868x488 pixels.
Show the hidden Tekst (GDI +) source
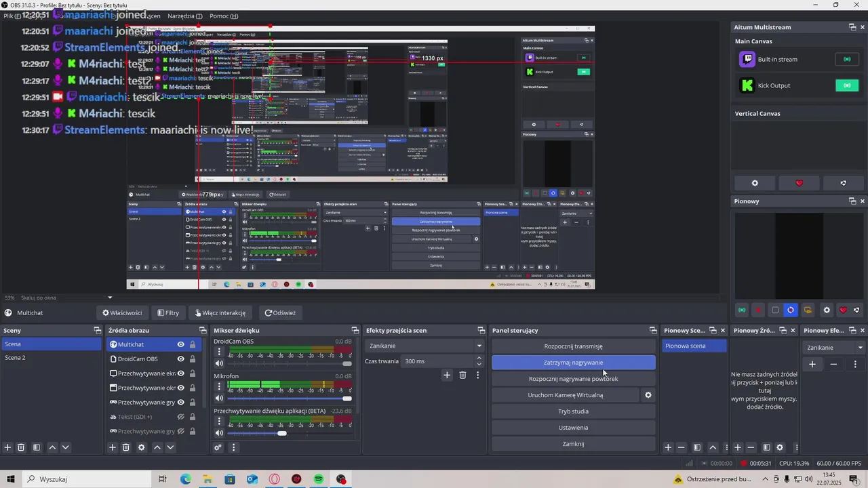pos(180,417)
